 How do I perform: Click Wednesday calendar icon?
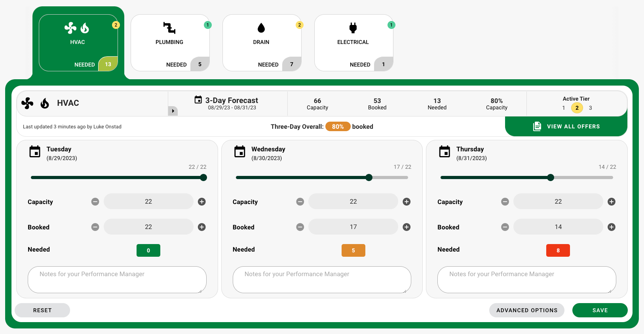[x=240, y=151]
